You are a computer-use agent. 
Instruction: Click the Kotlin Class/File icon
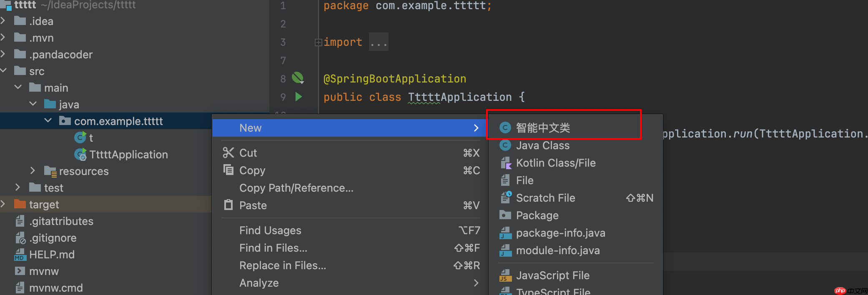[505, 163]
